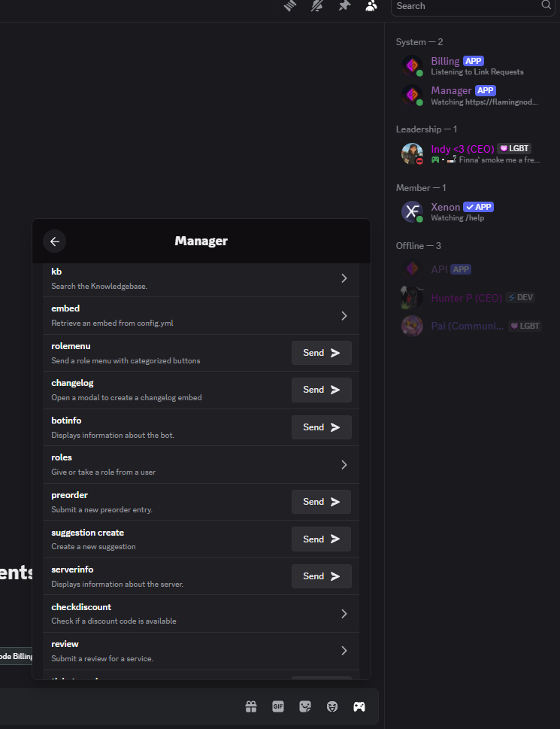Go back using the Manager panel arrow
Screen dimensions: 560x729
[x=54, y=241]
